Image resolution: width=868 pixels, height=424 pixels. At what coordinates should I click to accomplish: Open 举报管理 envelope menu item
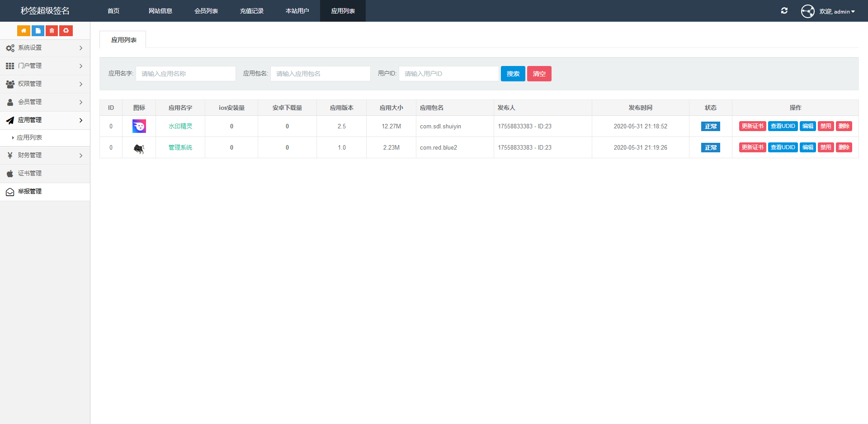pyautogui.click(x=30, y=192)
